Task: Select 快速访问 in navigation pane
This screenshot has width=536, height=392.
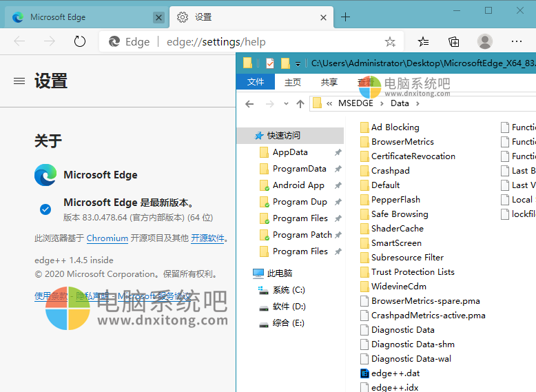Action: click(291, 136)
